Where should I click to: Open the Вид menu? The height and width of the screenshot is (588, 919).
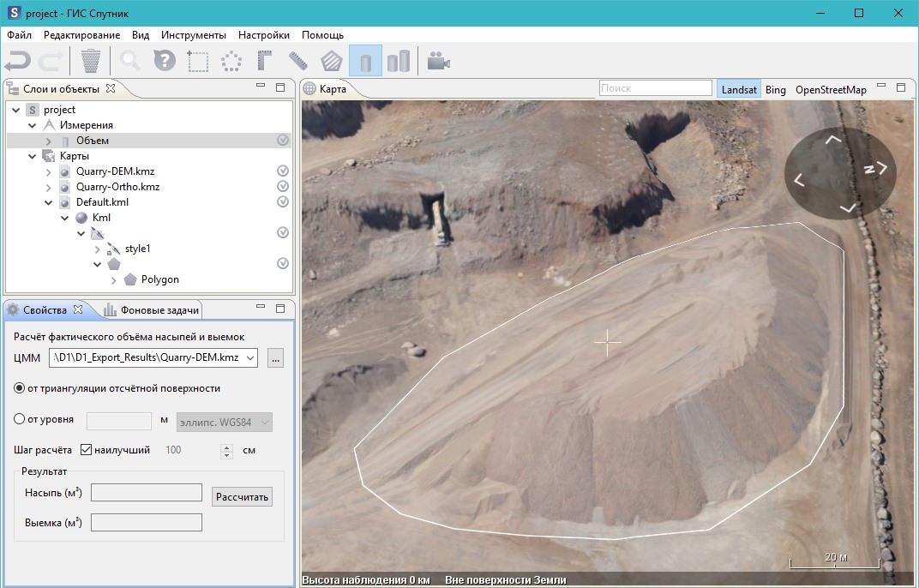click(141, 35)
